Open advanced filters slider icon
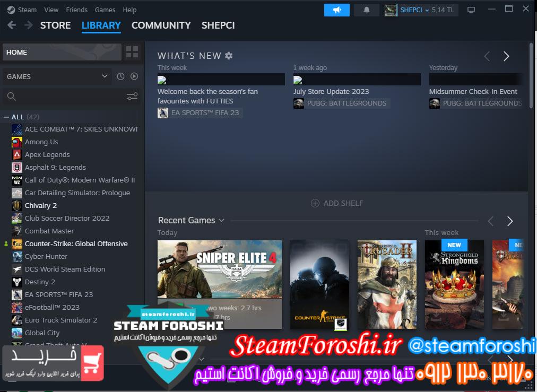Screen dimensions: 537x392 132,96
